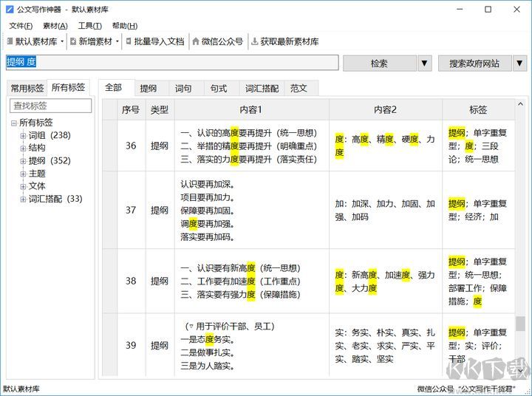Viewport: 532px width, 396px height.
Task: Click the 标签 column header
Action: (x=478, y=109)
